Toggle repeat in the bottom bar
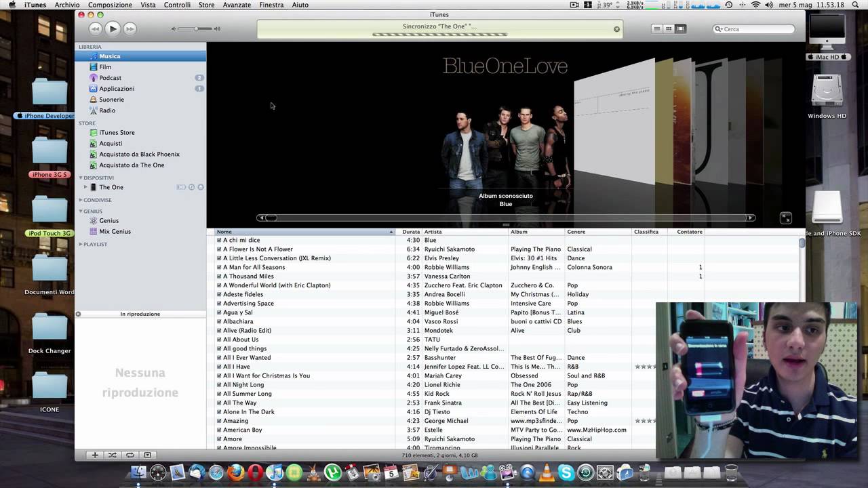Screen dimensions: 868x488 (x=130, y=455)
